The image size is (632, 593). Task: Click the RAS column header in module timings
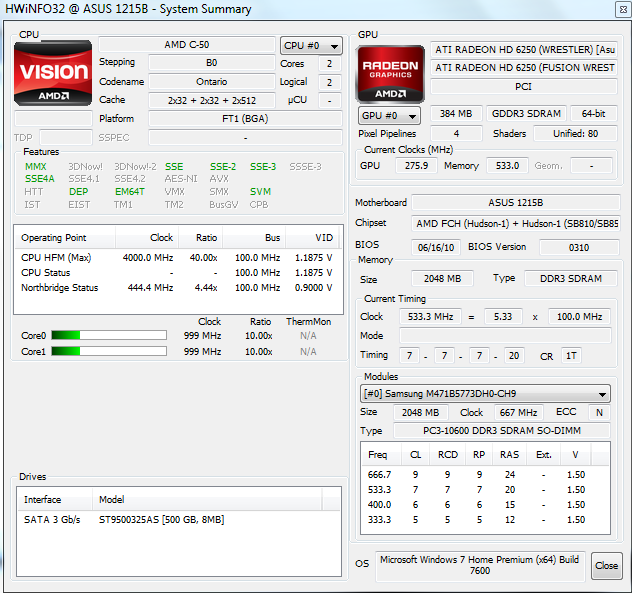[x=509, y=455]
